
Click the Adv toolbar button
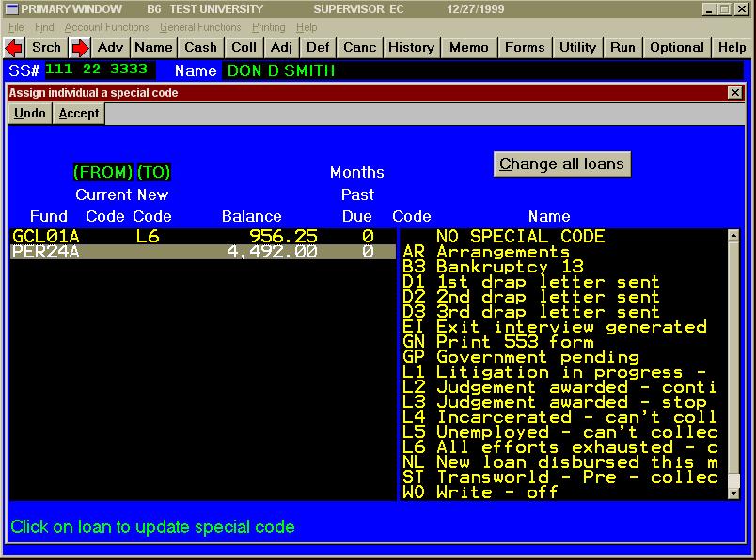click(x=110, y=47)
